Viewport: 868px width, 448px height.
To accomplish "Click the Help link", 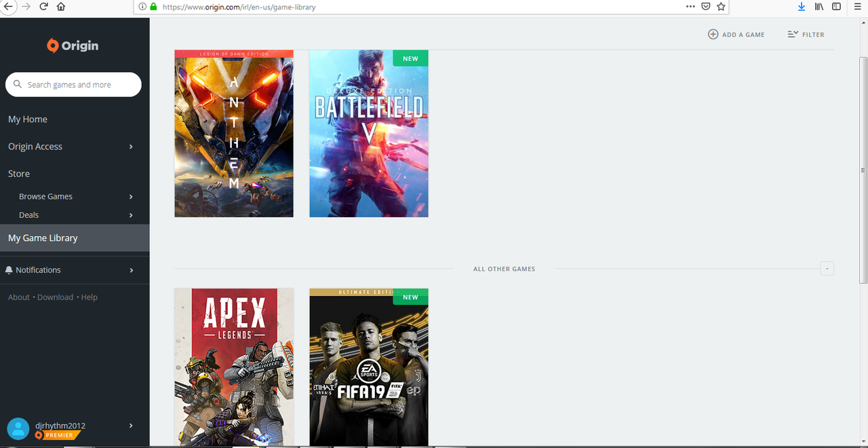I will pos(90,297).
